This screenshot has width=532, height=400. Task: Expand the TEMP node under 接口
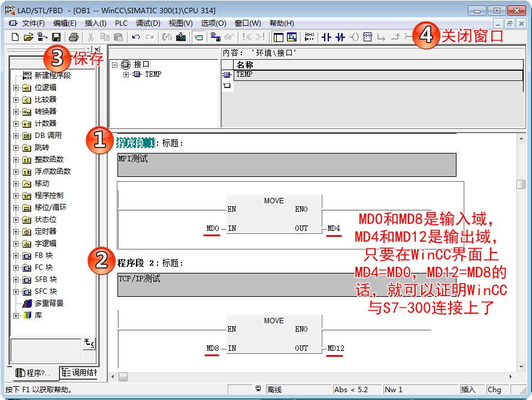126,74
